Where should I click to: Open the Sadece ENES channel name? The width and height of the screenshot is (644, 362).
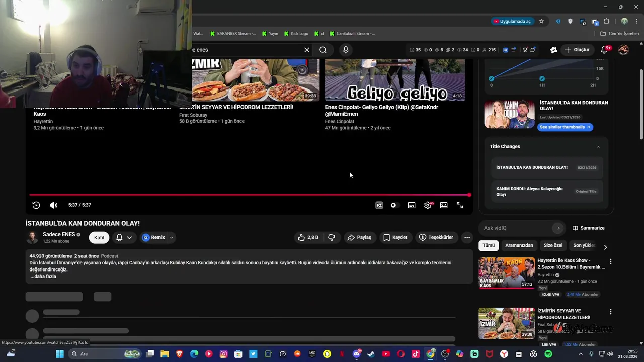[59, 234]
